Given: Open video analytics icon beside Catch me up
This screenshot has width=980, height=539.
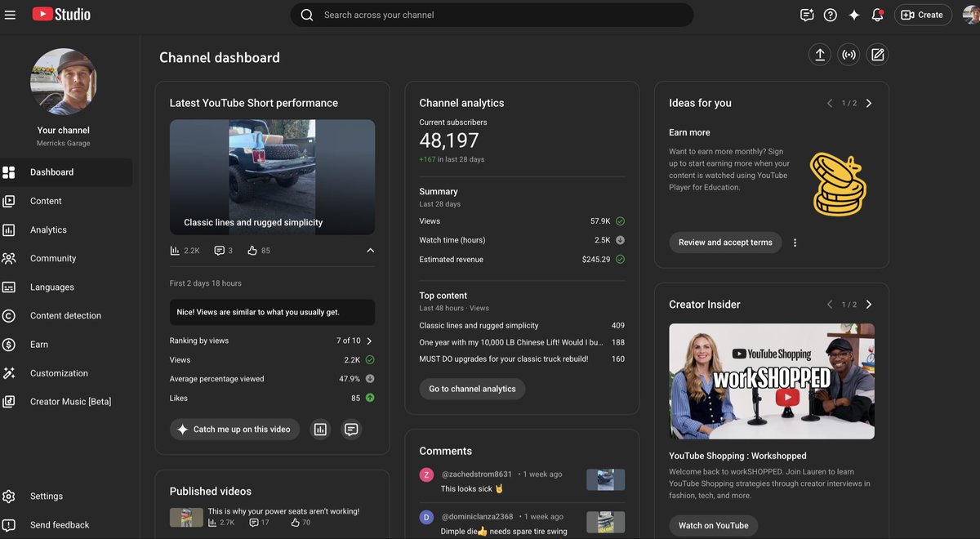Looking at the screenshot, I should click(320, 430).
